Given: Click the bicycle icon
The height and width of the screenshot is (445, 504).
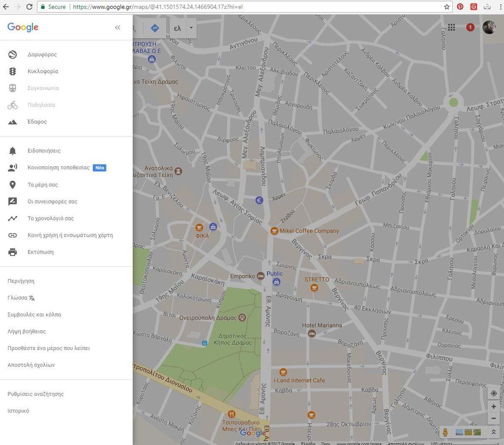Looking at the screenshot, I should [12, 105].
